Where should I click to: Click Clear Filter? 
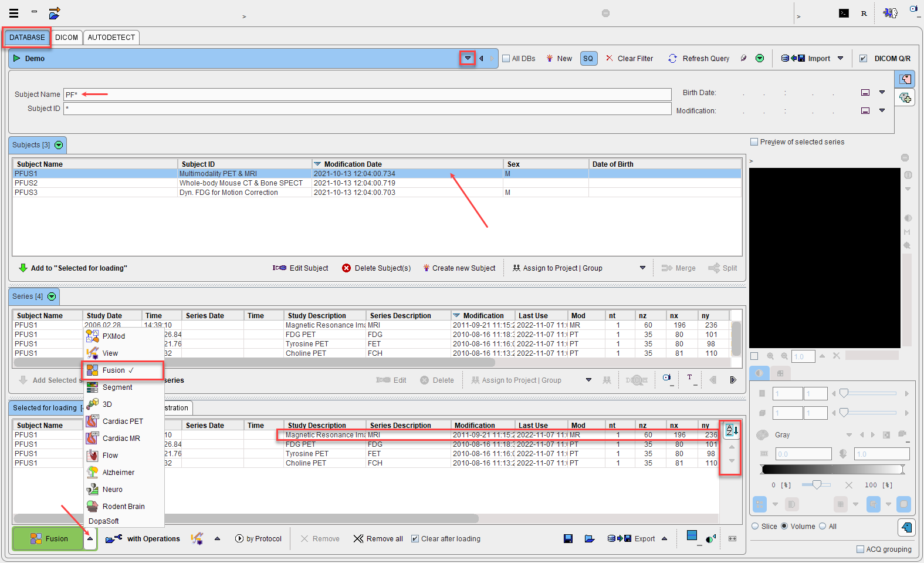629,59
